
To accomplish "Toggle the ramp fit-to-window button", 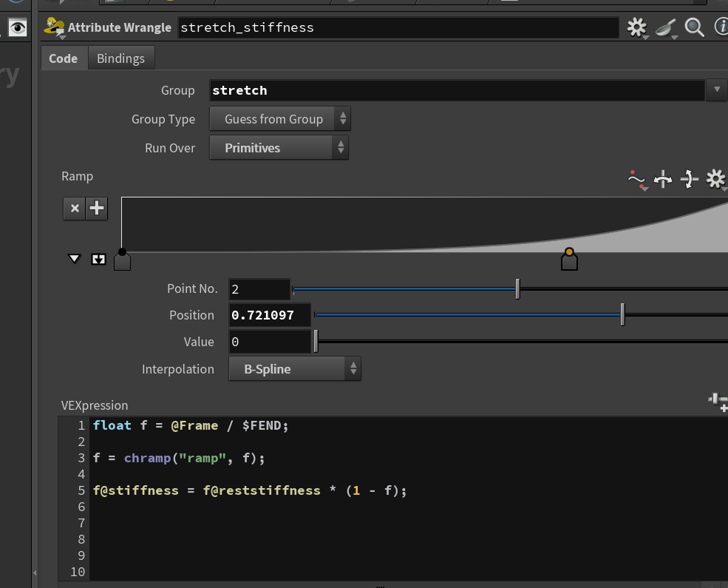I will [x=98, y=259].
